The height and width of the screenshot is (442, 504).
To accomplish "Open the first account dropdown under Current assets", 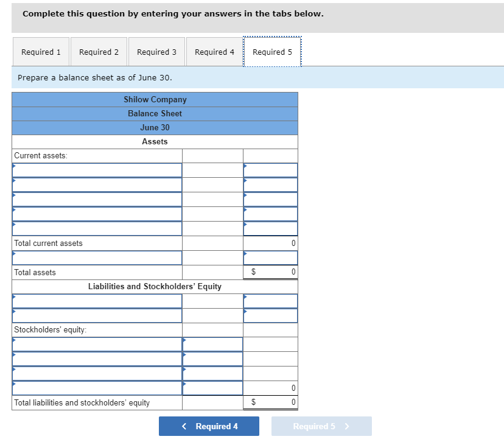I will pyautogui.click(x=97, y=170).
